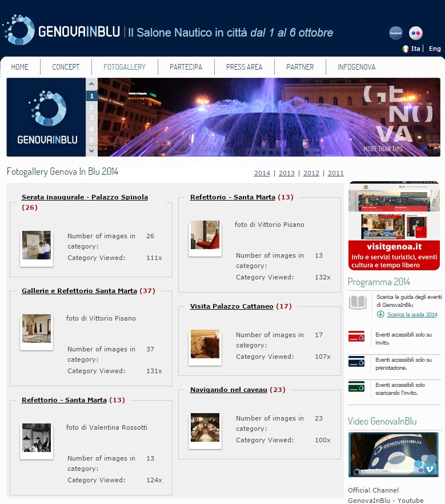Switch language to Ita
445x504 pixels.
(x=415, y=49)
